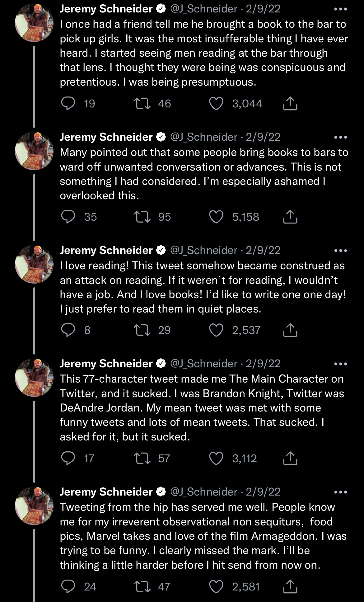364x602 pixels.
Task: Like the tweet with 5,158 likes
Action: [216, 217]
